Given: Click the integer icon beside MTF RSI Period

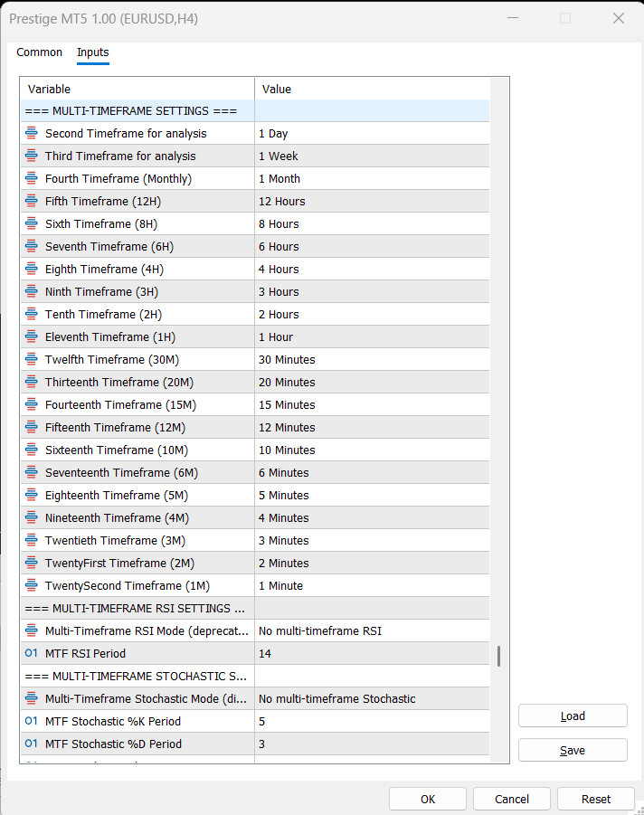Looking at the screenshot, I should (31, 653).
